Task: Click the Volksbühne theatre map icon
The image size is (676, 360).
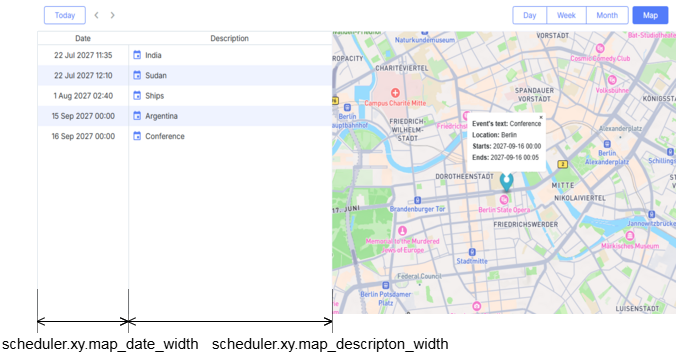Action: pos(612,80)
